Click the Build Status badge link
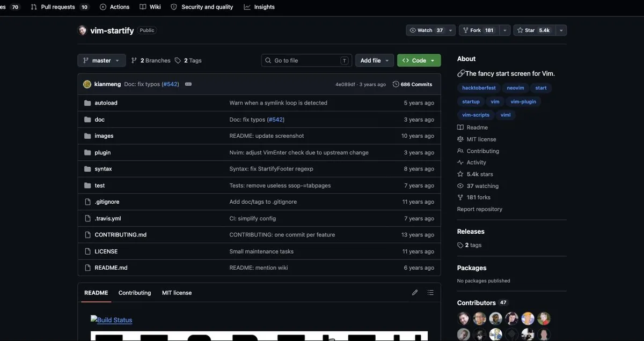This screenshot has height=341, width=644. (x=111, y=320)
